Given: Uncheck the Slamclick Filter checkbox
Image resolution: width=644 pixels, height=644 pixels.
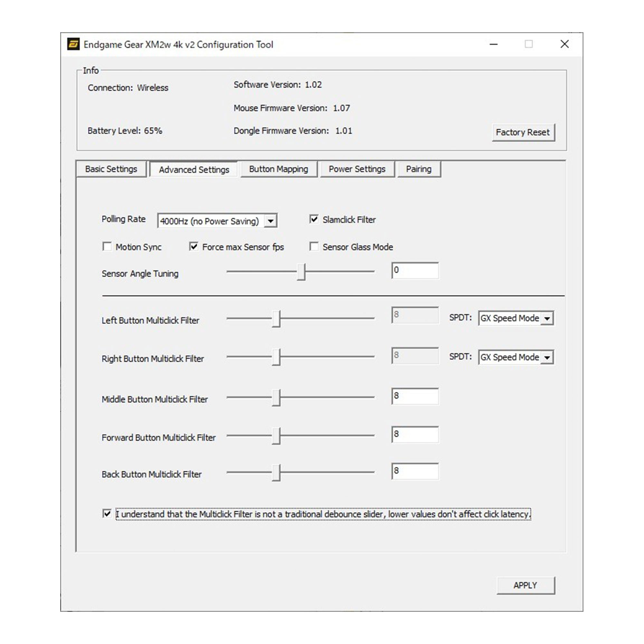Looking at the screenshot, I should 314,219.
